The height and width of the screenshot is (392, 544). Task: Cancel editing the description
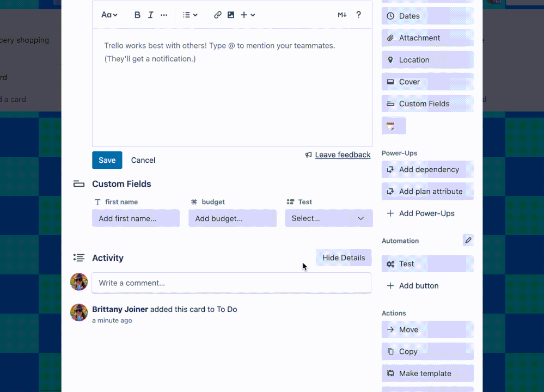[x=143, y=160]
